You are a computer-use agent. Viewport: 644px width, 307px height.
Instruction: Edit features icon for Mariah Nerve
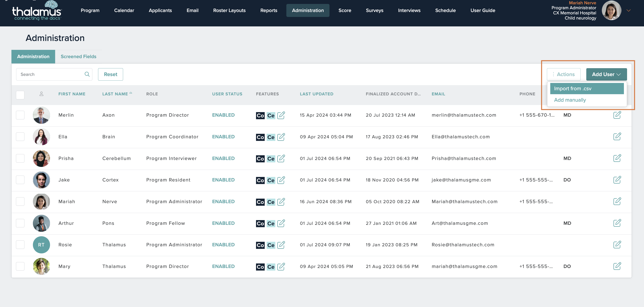[281, 202]
